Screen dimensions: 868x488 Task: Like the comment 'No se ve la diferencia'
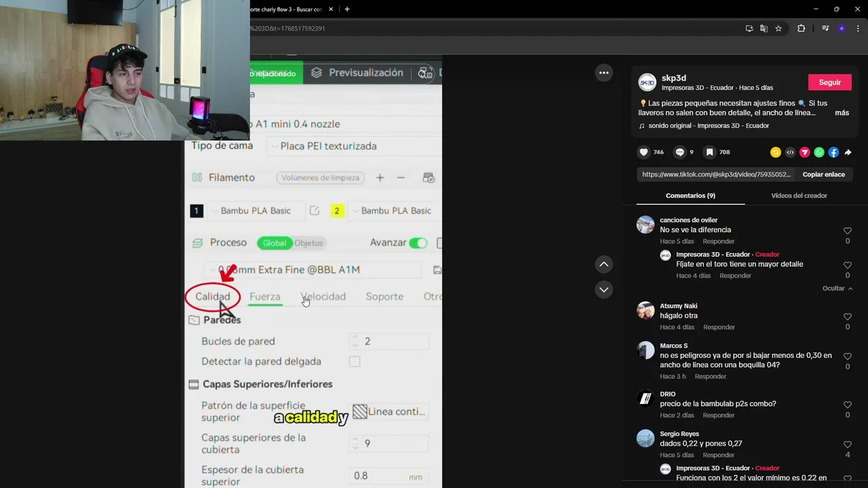(x=848, y=231)
